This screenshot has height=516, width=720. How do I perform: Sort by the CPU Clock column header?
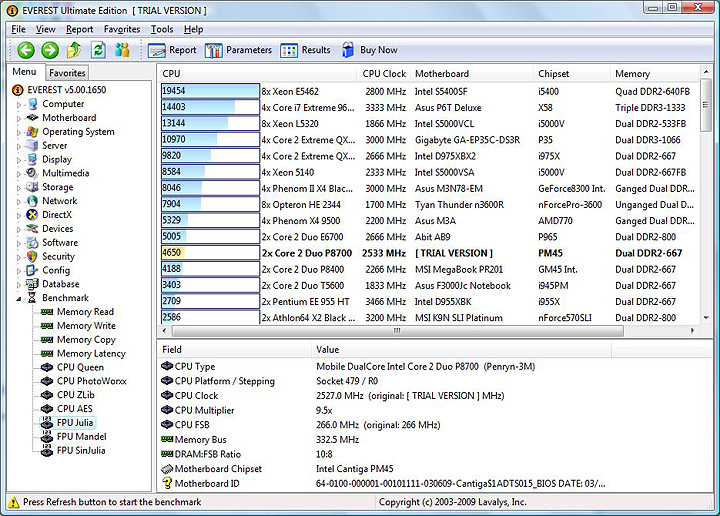[x=384, y=74]
